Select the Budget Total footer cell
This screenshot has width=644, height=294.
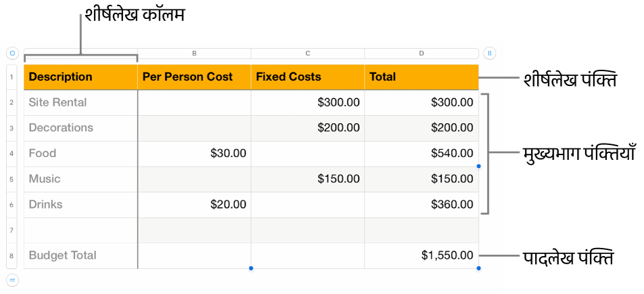(80, 255)
